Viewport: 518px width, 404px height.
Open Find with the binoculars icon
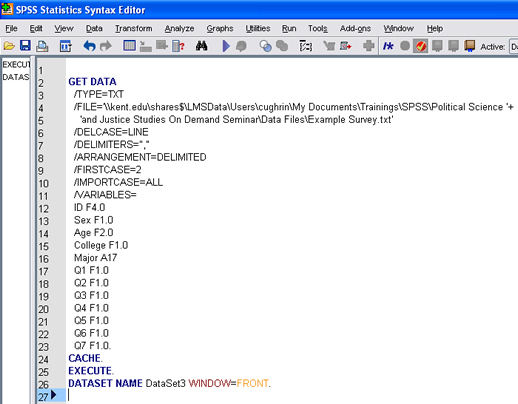201,46
